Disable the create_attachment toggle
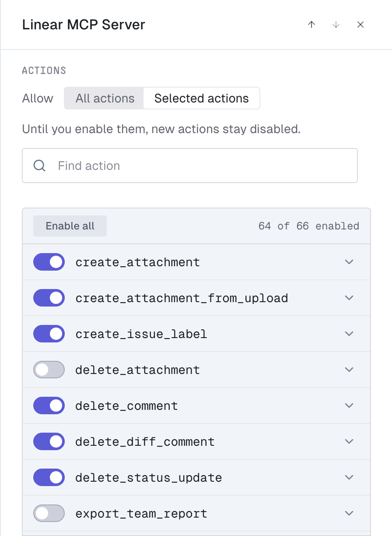Screen dimensions: 392x536 [x=49, y=262]
